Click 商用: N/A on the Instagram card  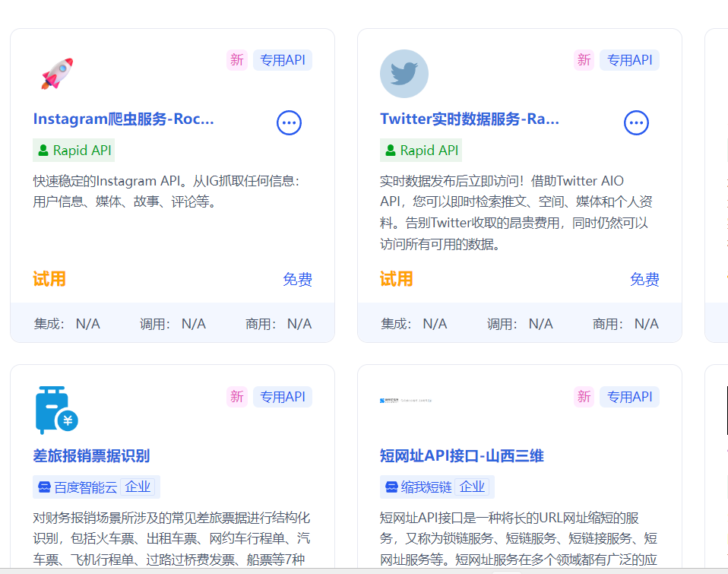[x=279, y=324]
